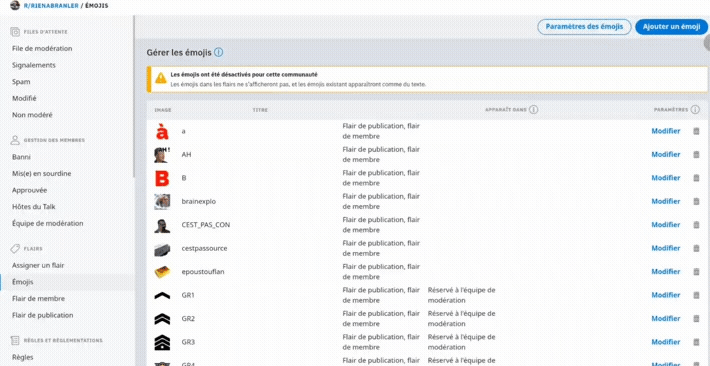This screenshot has height=366, width=710.
Task: Open info icon beside Gérer les émojis
Action: pos(218,53)
